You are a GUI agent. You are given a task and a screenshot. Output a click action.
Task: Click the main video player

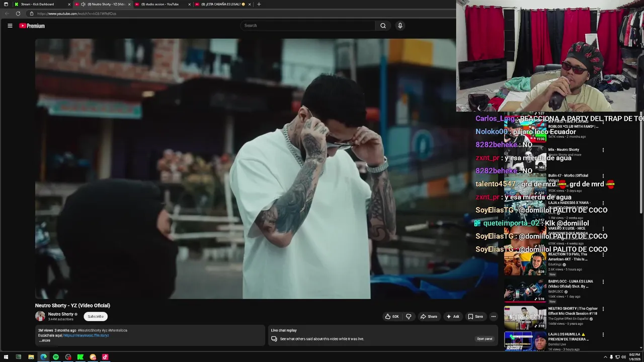tap(245, 168)
